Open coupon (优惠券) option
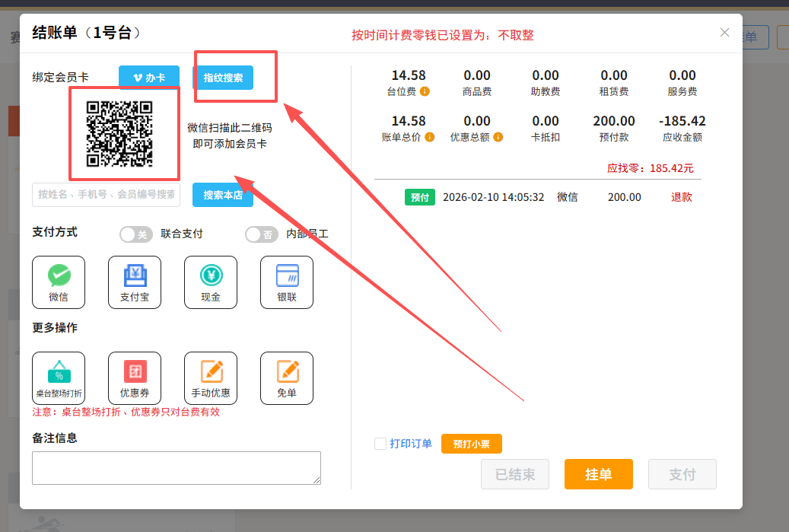The width and height of the screenshot is (789, 532). 135,377
